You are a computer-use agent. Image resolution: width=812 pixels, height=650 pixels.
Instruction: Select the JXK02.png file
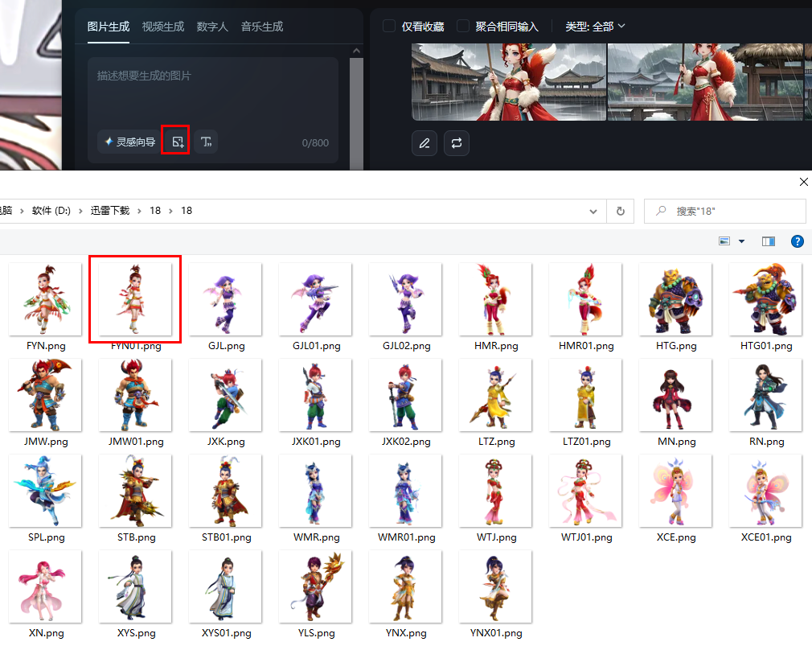(406, 403)
